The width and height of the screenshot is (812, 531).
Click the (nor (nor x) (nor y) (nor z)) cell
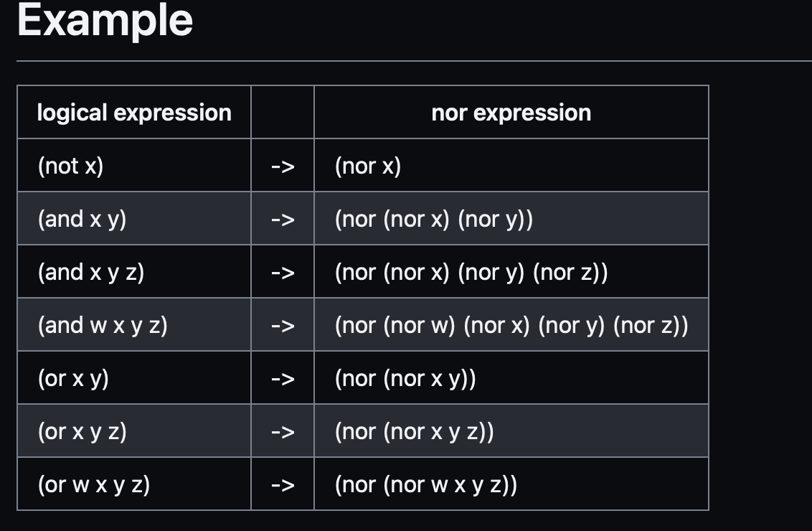(511, 272)
